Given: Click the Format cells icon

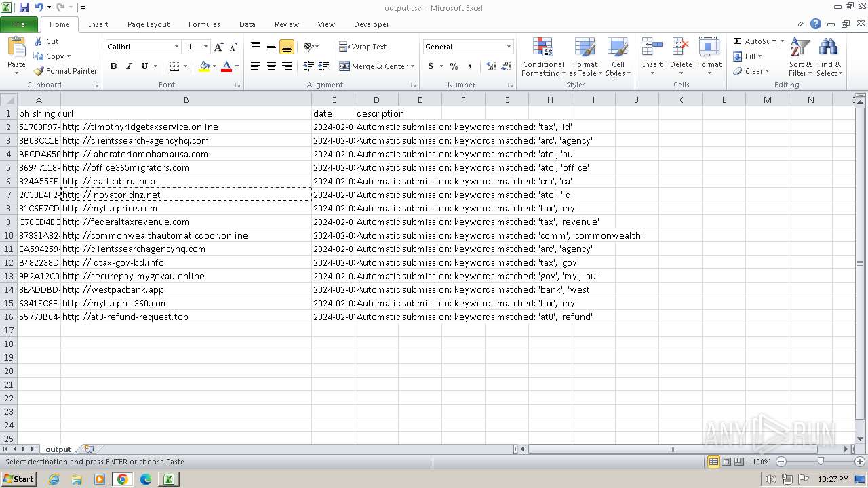Looking at the screenshot, I should (709, 47).
